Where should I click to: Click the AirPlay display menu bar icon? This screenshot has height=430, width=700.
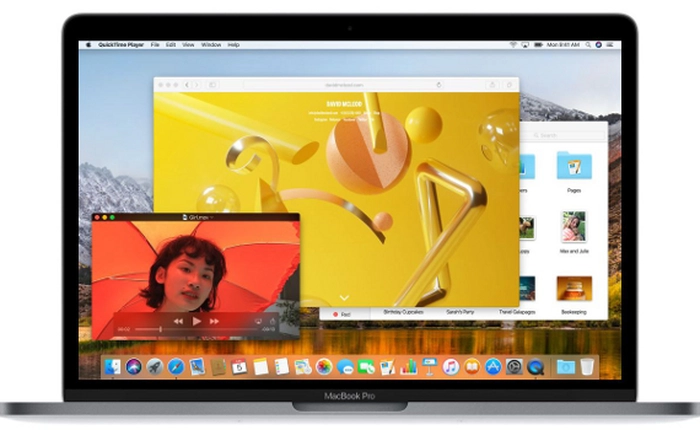pos(525,45)
